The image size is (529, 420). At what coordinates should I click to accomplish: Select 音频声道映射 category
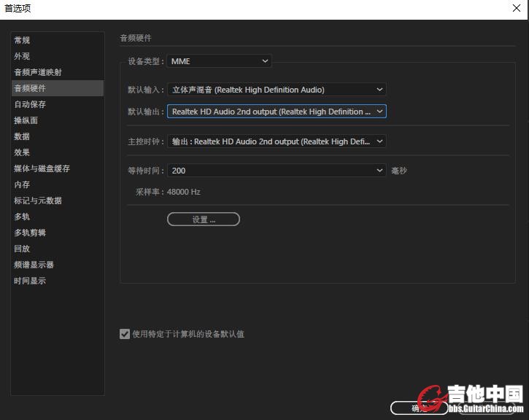click(x=38, y=72)
